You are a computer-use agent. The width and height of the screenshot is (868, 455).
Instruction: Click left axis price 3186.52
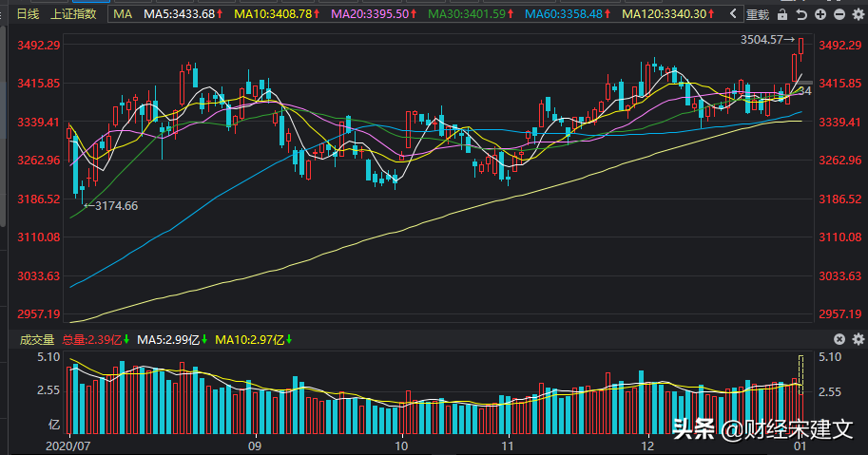point(39,199)
